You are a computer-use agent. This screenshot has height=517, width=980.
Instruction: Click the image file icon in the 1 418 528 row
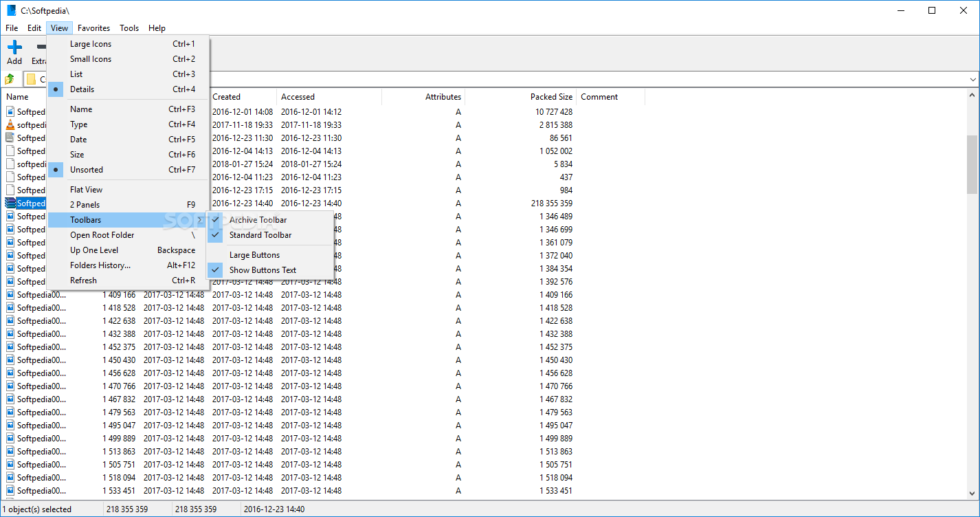coord(10,308)
